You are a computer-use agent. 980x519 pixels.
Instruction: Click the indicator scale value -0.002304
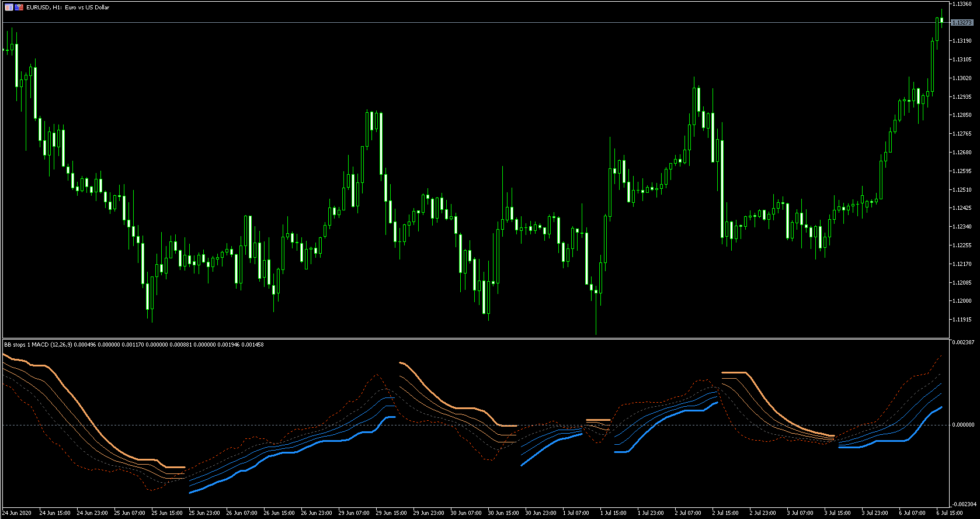click(964, 504)
